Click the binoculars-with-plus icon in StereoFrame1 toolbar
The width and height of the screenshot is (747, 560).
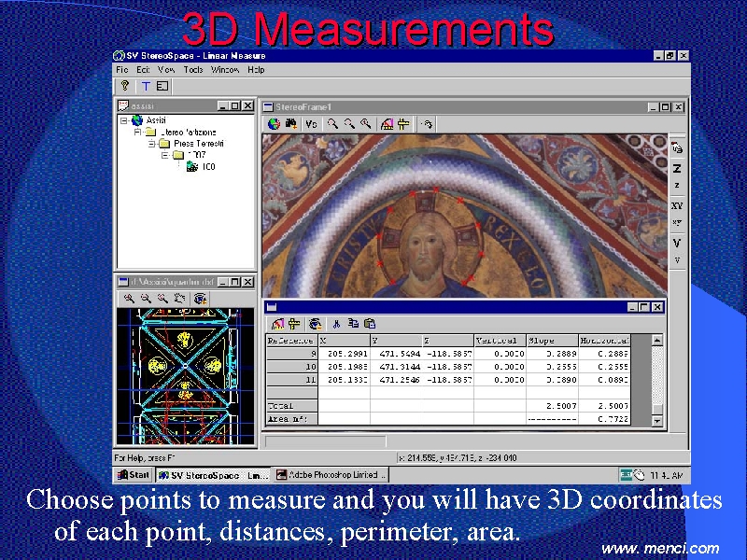coord(291,124)
